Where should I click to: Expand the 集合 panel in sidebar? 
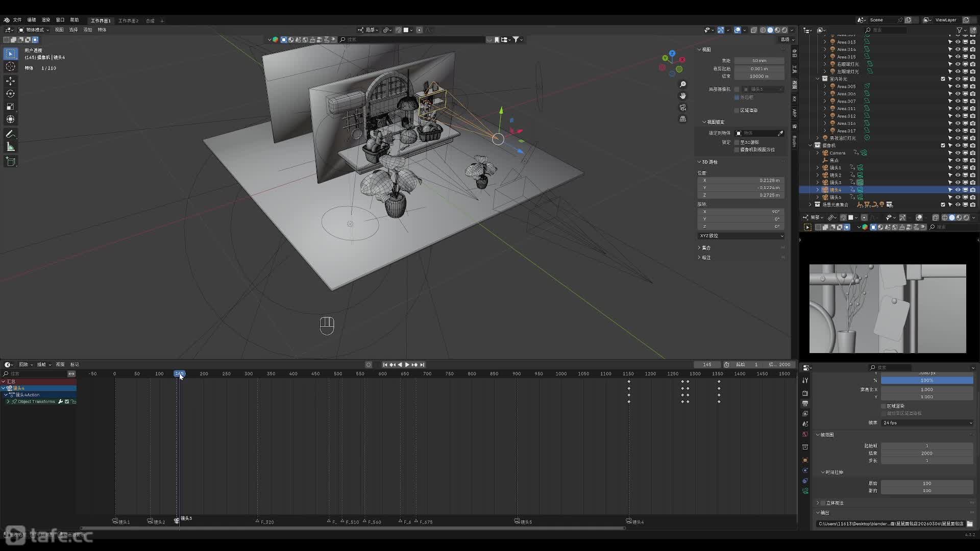coord(706,248)
